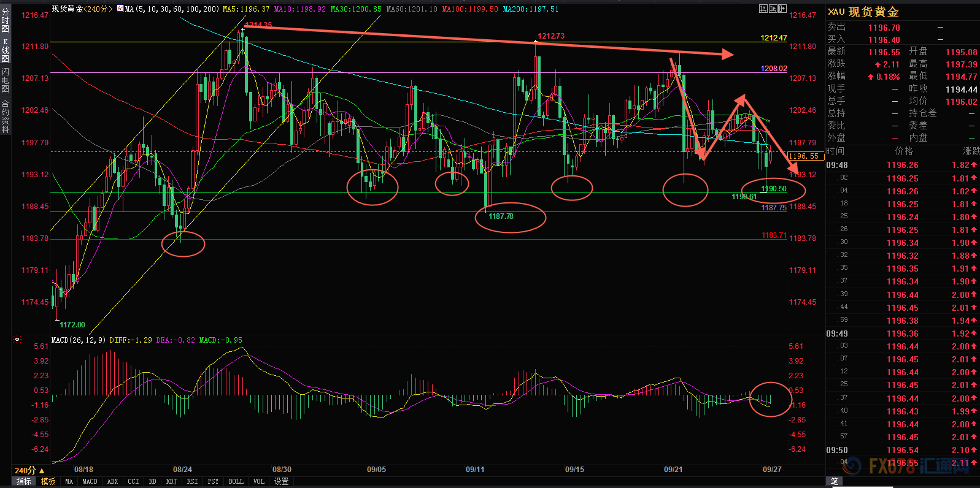Click the 均价 value 1196.02

pyautogui.click(x=962, y=102)
